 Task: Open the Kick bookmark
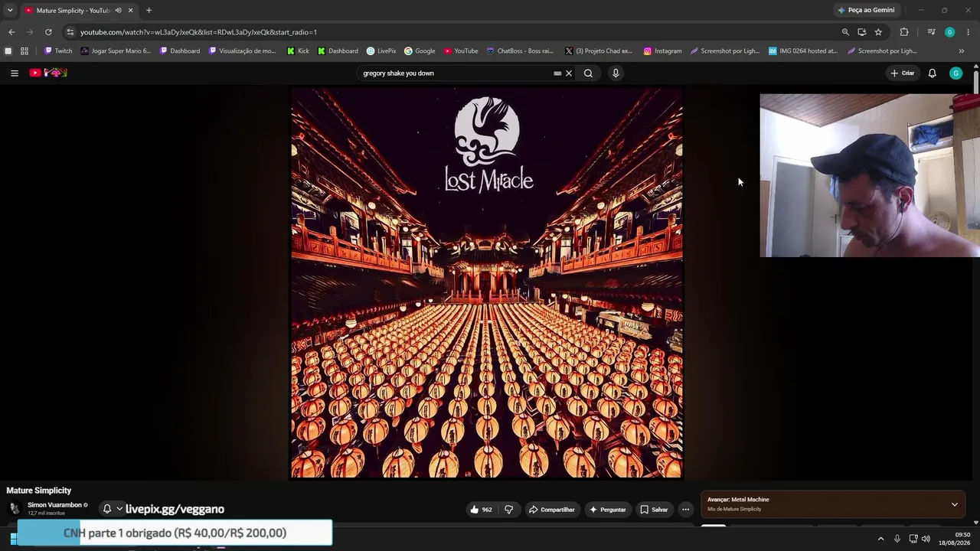click(x=298, y=51)
